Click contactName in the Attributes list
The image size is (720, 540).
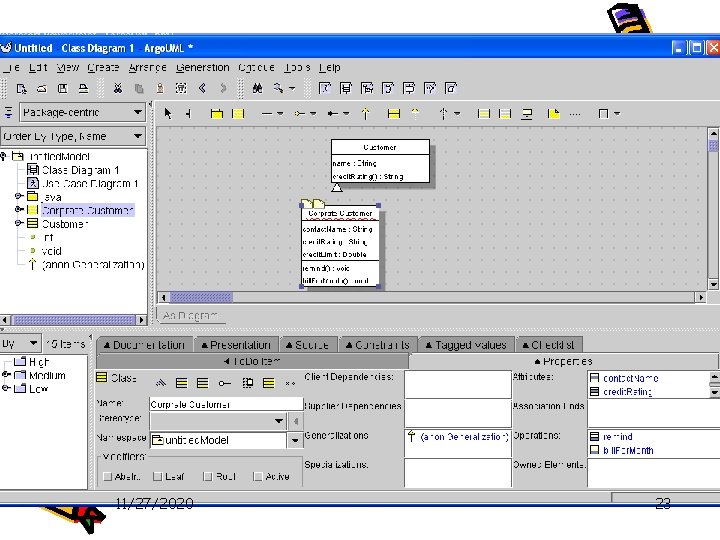point(630,378)
